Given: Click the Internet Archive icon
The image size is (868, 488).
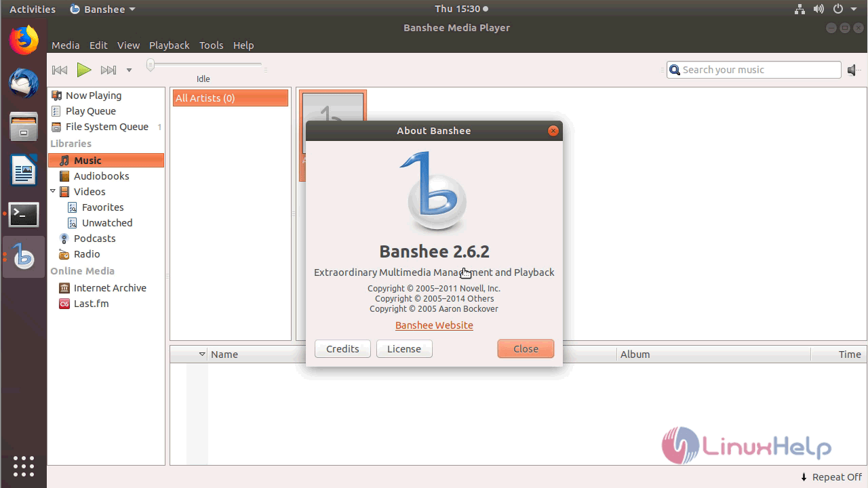Looking at the screenshot, I should (x=64, y=288).
